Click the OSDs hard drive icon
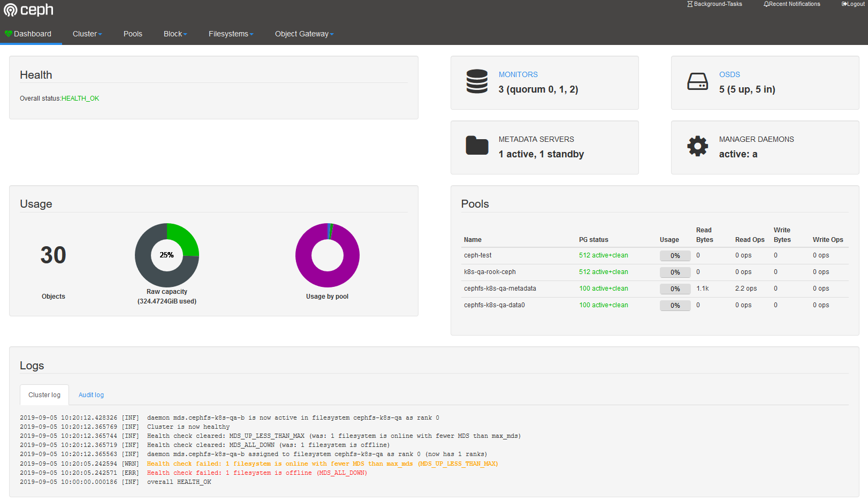The image size is (868, 501). [698, 81]
